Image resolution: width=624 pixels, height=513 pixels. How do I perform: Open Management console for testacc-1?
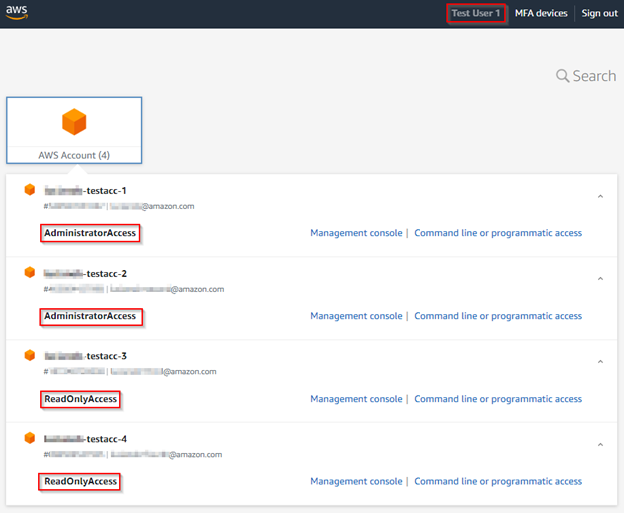point(356,233)
